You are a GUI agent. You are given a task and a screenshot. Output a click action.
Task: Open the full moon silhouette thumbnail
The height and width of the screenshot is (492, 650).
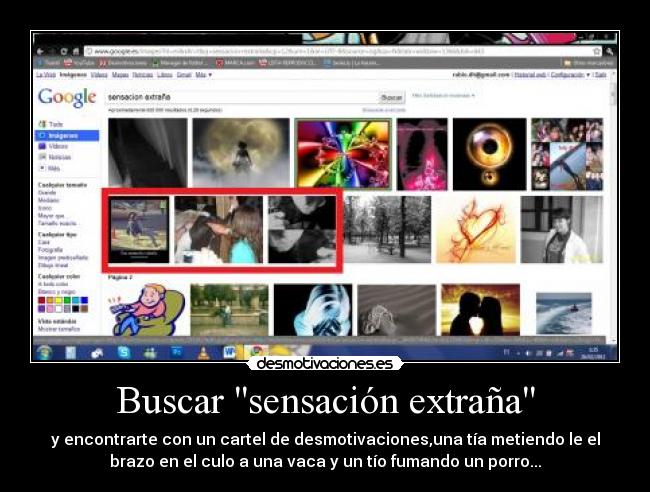241,153
